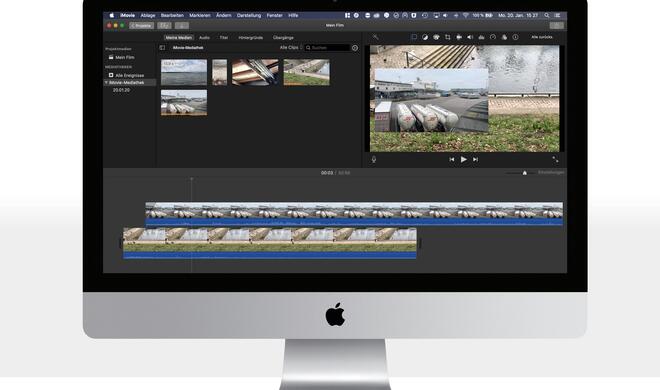Screen dimensions: 660x390
Task: Click the system volume menu bar icon
Action: coord(445,15)
